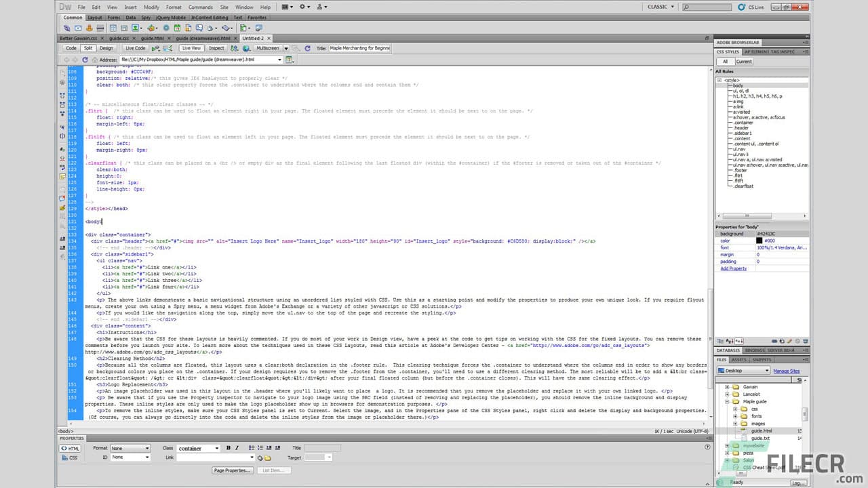Click the Page Properties button
Image resolution: width=868 pixels, height=488 pixels.
click(x=233, y=470)
